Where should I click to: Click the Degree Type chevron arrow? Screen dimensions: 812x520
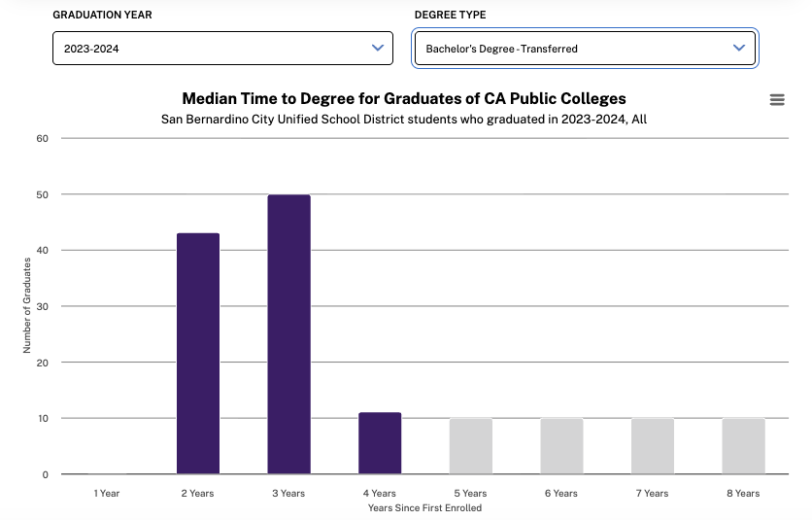click(x=739, y=48)
